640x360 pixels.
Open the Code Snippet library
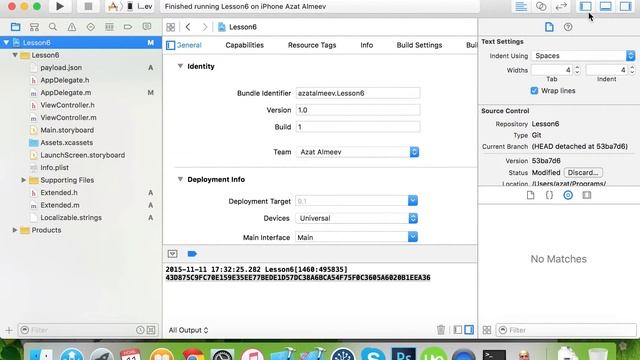549,195
